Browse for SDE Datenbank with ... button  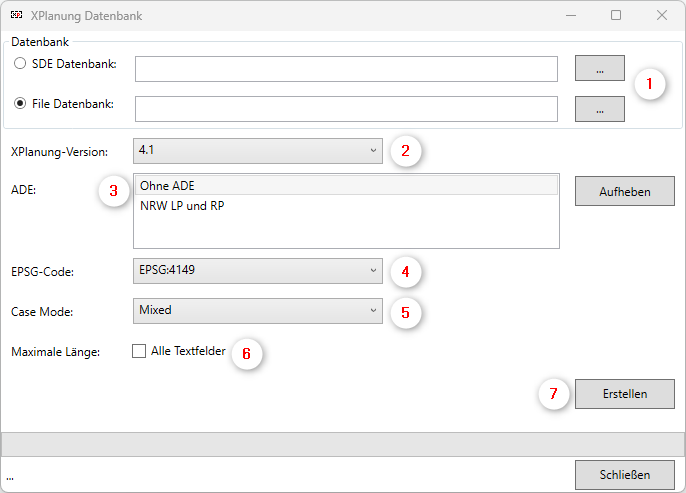click(x=599, y=69)
